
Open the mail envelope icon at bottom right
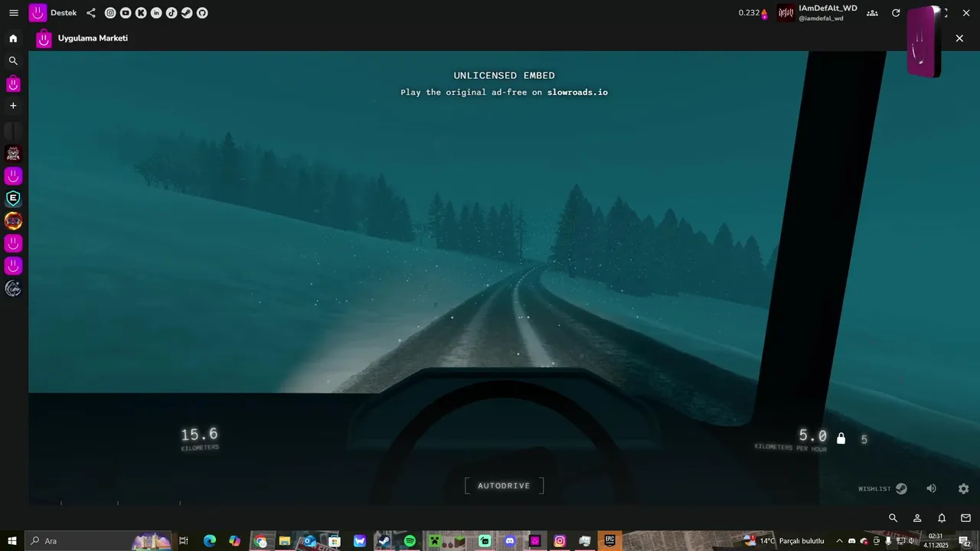(965, 518)
